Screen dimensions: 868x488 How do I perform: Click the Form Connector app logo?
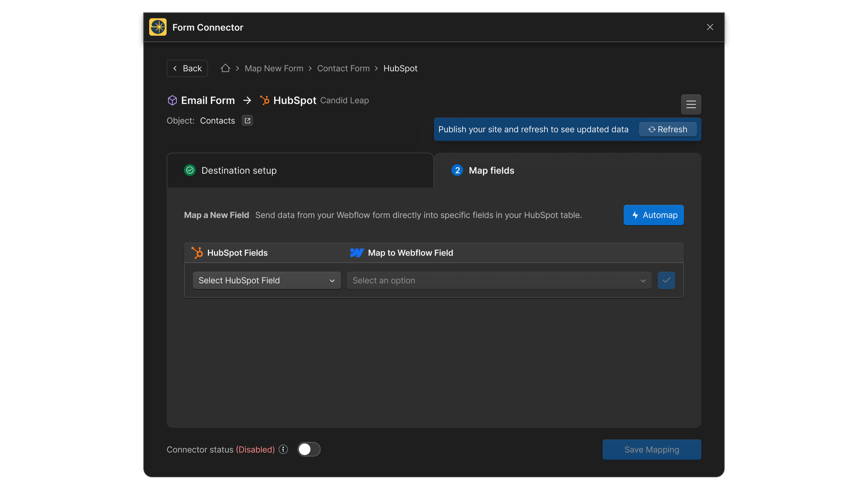(158, 27)
